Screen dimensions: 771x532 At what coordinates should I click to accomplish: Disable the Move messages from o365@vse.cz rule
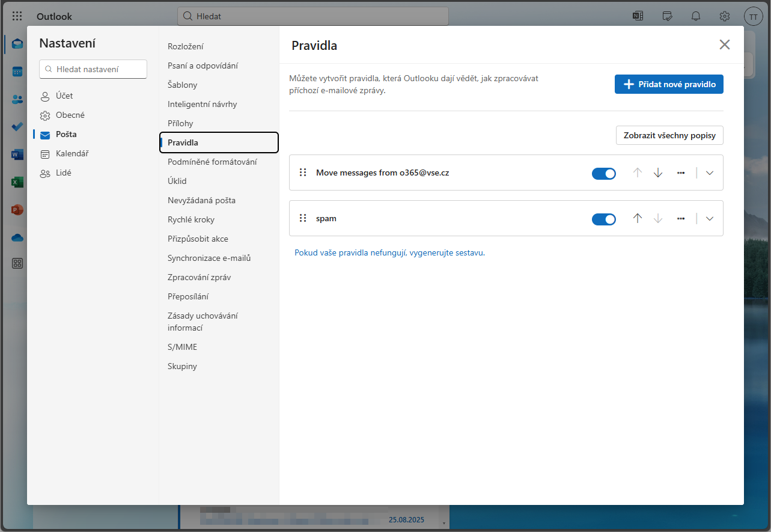[x=604, y=174]
